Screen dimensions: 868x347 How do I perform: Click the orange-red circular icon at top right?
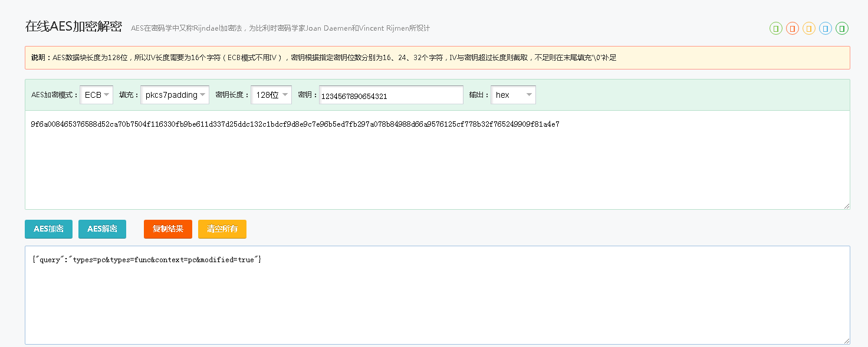pyautogui.click(x=793, y=28)
